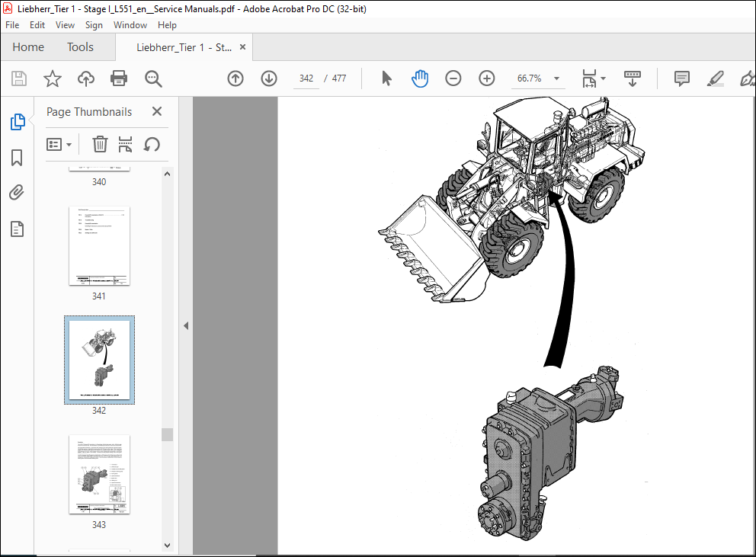This screenshot has width=756, height=557.
Task: Go to the previous page arrow
Action: pyautogui.click(x=235, y=78)
